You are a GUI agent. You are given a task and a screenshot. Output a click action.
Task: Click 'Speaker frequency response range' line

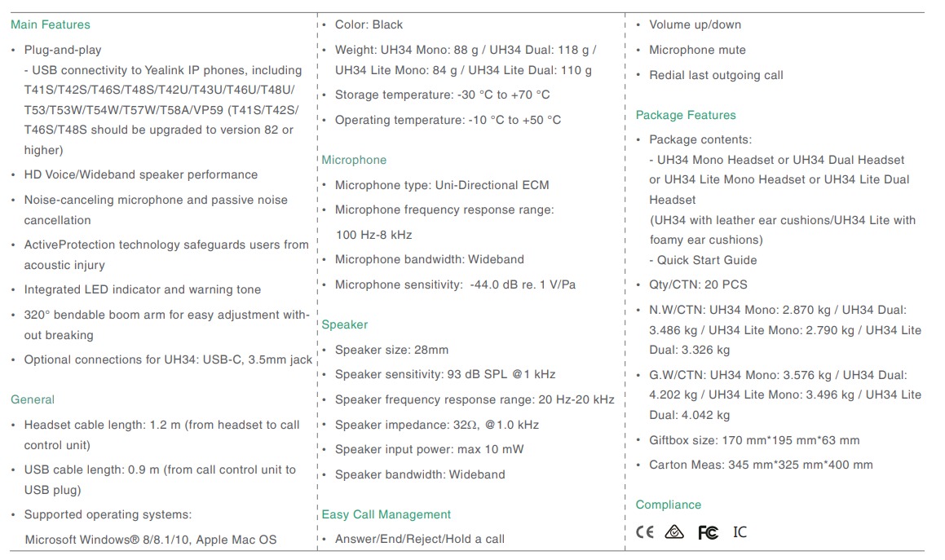[x=475, y=399]
